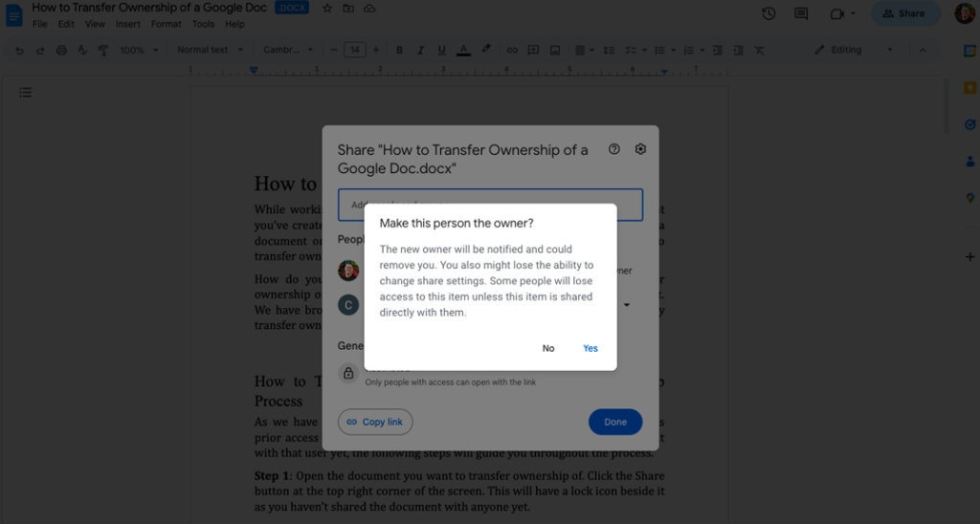
Task: Open the Editing mode dropdown
Action: (x=853, y=50)
